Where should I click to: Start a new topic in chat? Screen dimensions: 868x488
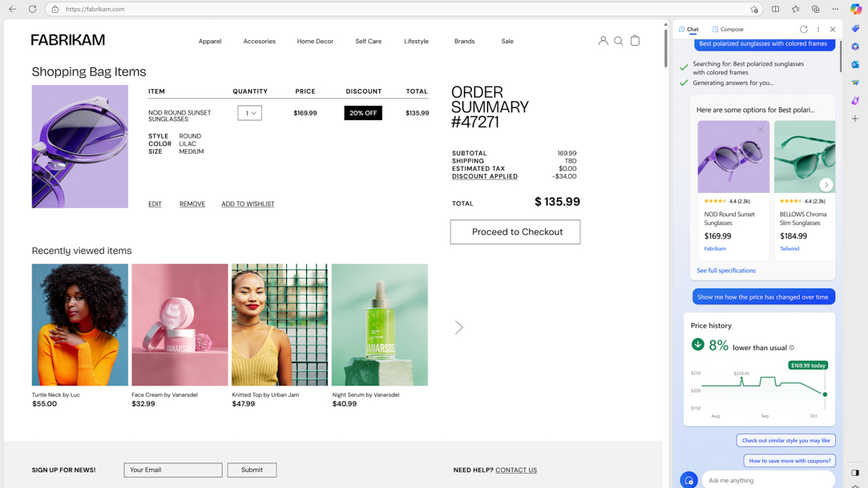coord(688,480)
